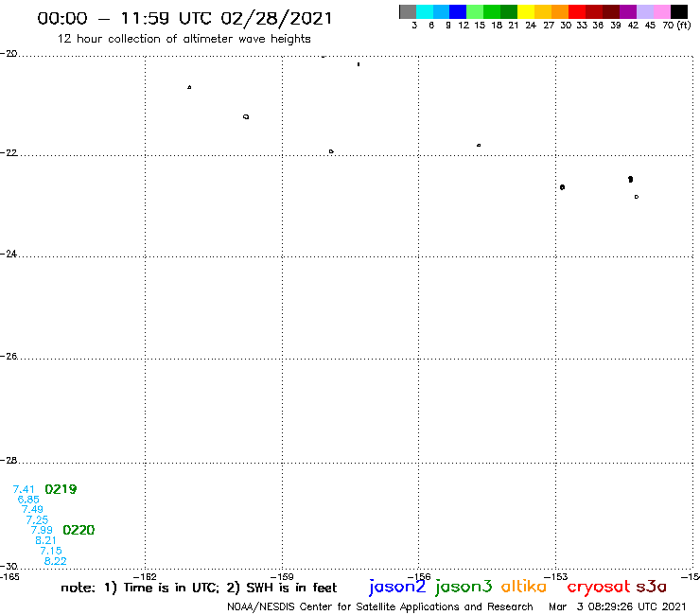Image resolution: width=700 pixels, height=615 pixels.
Task: Click the -165 longitude label
Action: (x=9, y=576)
